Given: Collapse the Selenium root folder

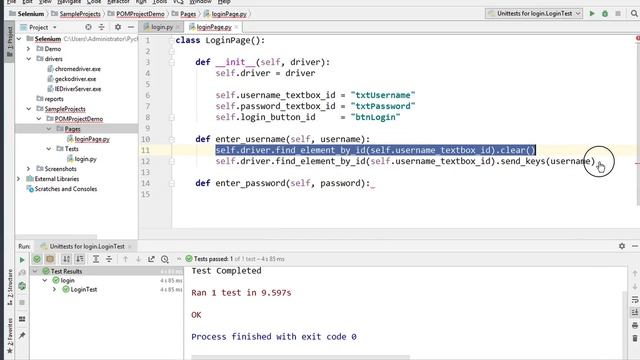Looking at the screenshot, I should tap(19, 39).
